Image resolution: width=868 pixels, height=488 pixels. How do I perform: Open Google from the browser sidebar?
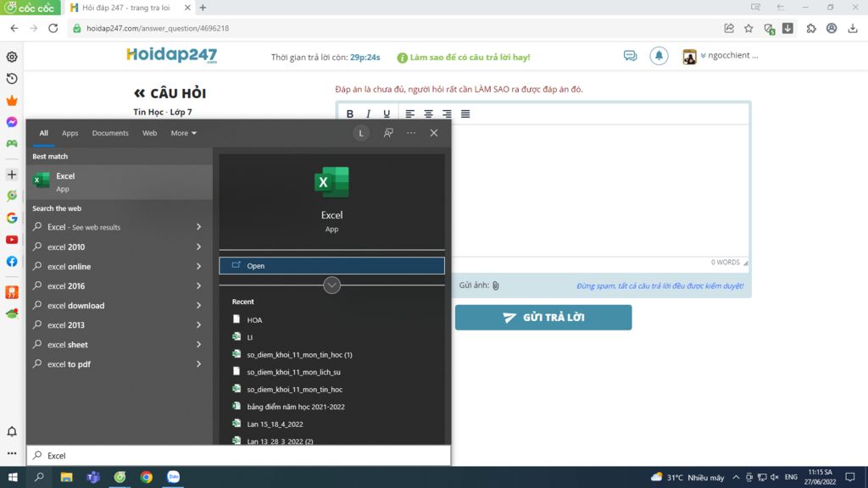[12, 218]
